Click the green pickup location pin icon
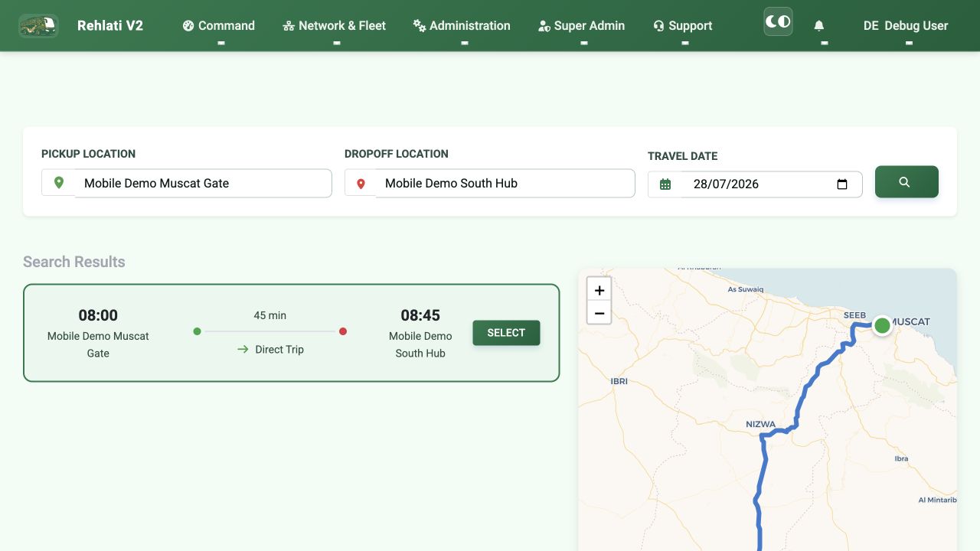 pyautogui.click(x=59, y=183)
